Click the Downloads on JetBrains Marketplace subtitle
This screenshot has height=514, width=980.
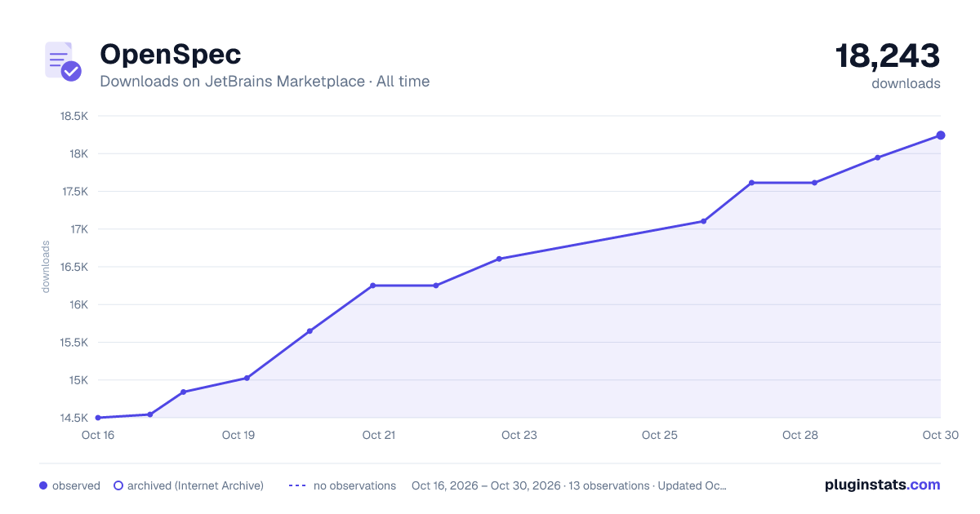[265, 82]
